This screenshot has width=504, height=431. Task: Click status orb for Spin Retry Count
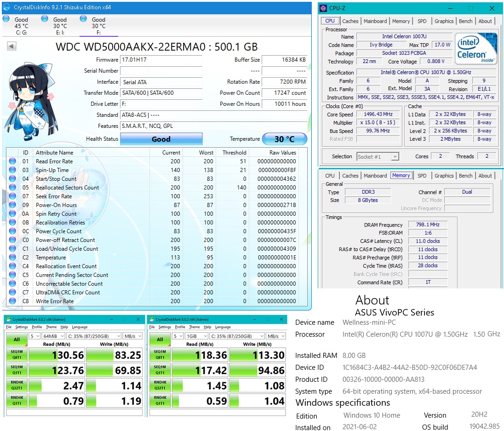12,213
